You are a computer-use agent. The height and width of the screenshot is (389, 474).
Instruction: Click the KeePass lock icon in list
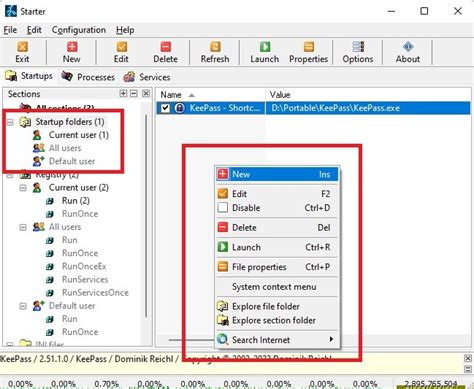[x=180, y=108]
